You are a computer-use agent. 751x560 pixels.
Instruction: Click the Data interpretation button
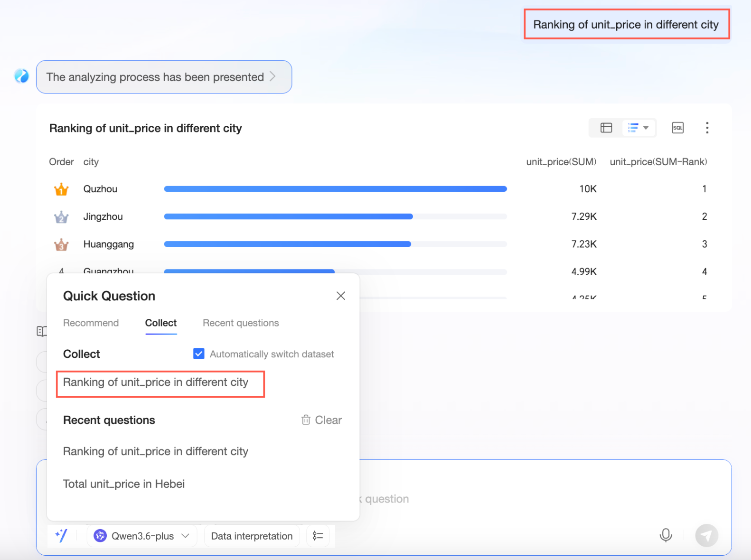pyautogui.click(x=252, y=536)
